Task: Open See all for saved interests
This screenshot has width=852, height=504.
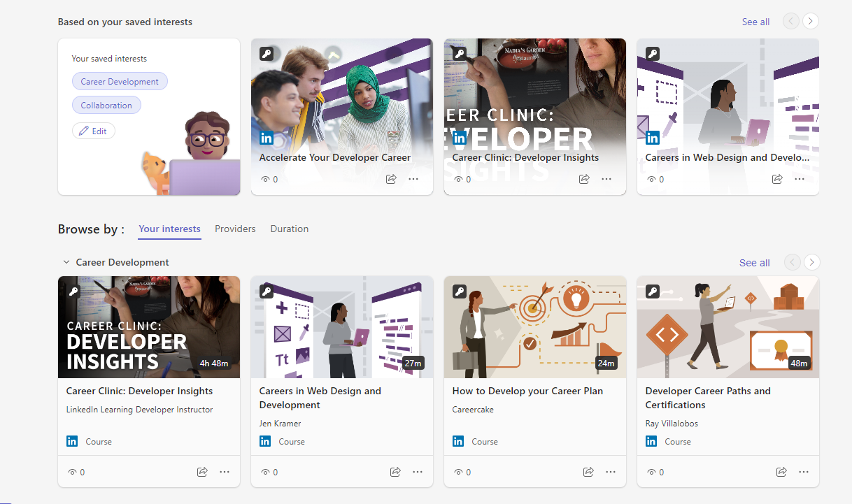Action: tap(755, 22)
